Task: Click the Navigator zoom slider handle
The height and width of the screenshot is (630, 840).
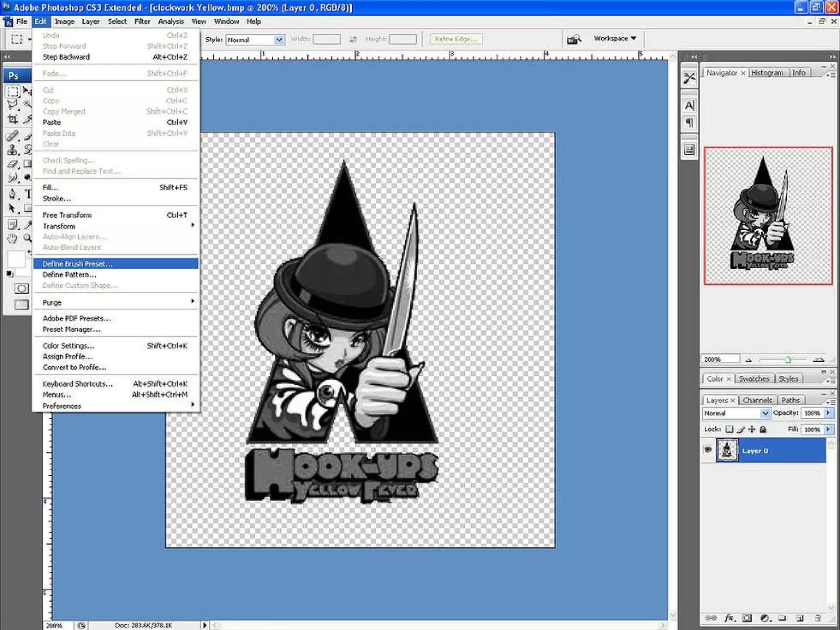Action: pos(787,360)
